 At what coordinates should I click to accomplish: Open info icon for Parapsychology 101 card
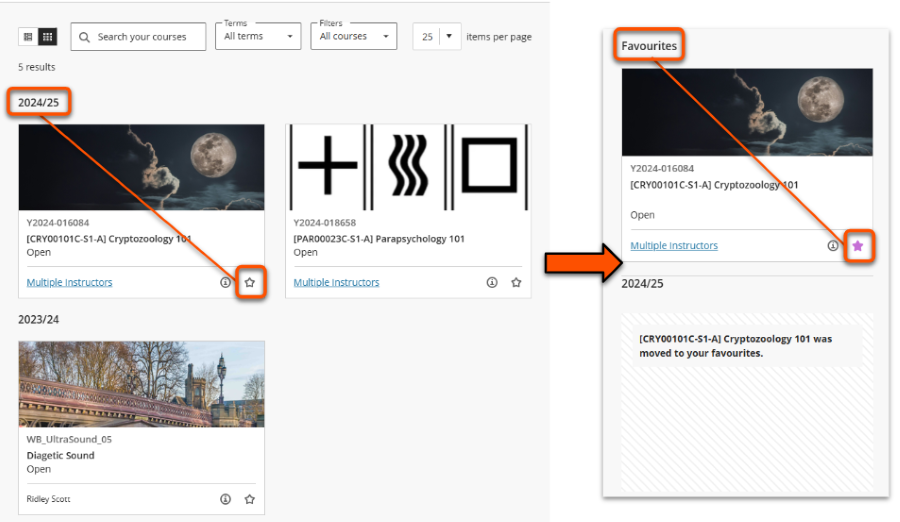tap(492, 283)
